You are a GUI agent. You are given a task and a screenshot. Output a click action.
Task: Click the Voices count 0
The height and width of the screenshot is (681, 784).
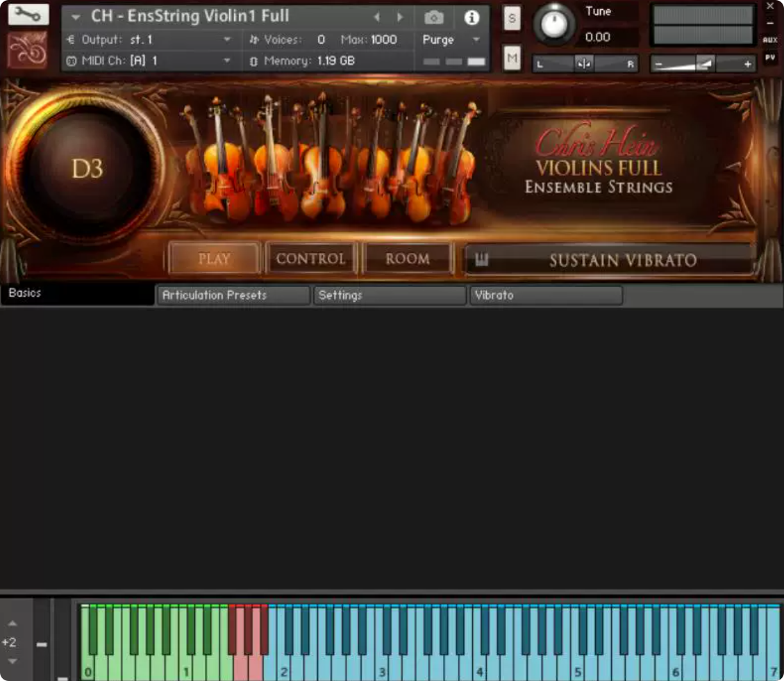[x=321, y=40]
